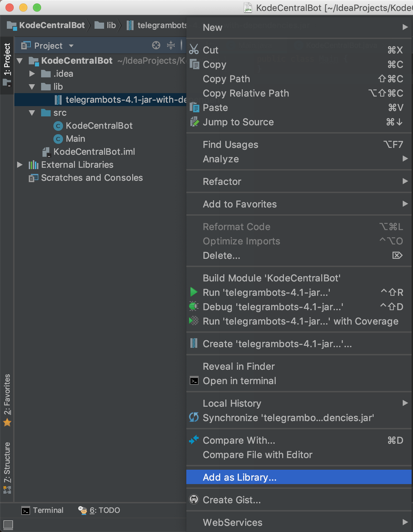Click the Collapse All icon in Project toolbar
Viewport: 413px width, 532px height.
click(171, 45)
